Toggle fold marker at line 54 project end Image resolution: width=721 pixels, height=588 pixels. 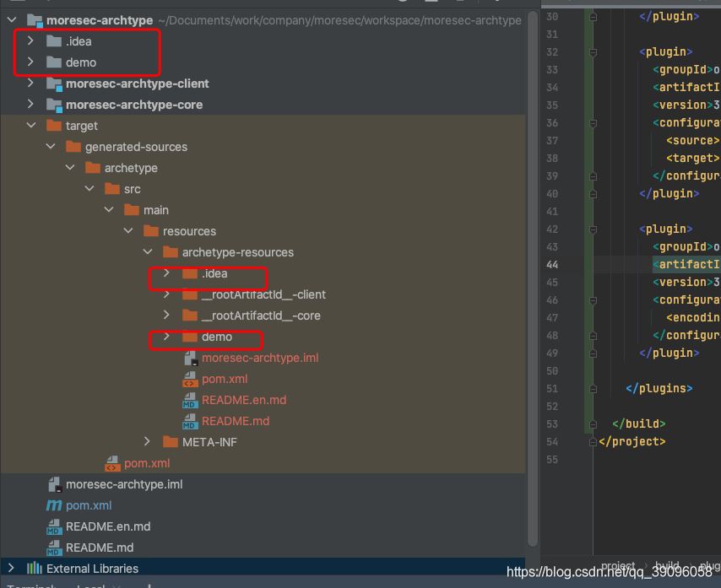[594, 442]
